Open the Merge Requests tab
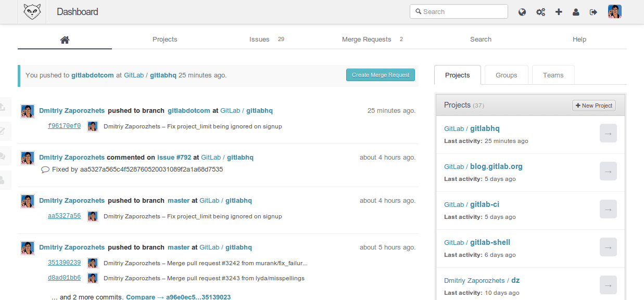This screenshot has width=644, height=300. click(367, 39)
